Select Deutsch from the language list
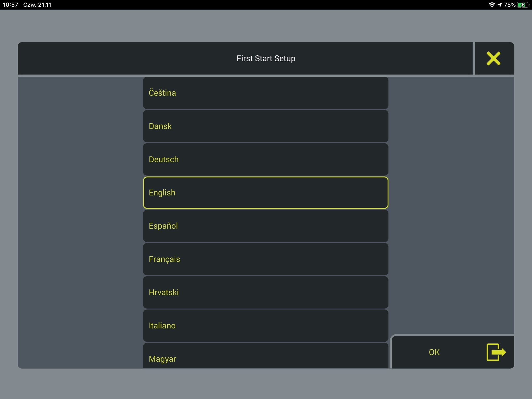Viewport: 532px width, 399px height. (x=265, y=159)
